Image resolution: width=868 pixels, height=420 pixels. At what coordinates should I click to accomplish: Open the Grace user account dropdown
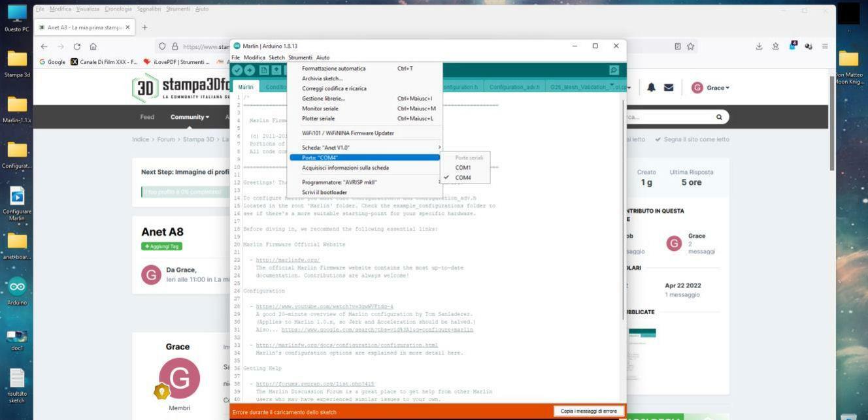[710, 88]
